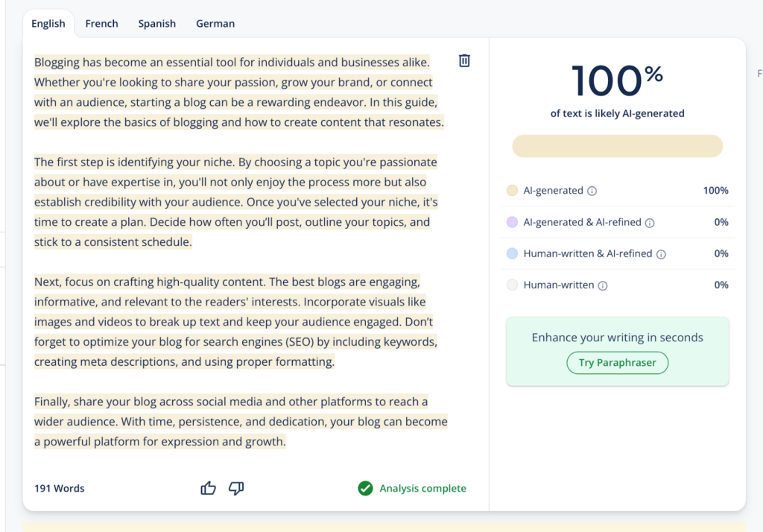Switch to the French tab

(101, 23)
